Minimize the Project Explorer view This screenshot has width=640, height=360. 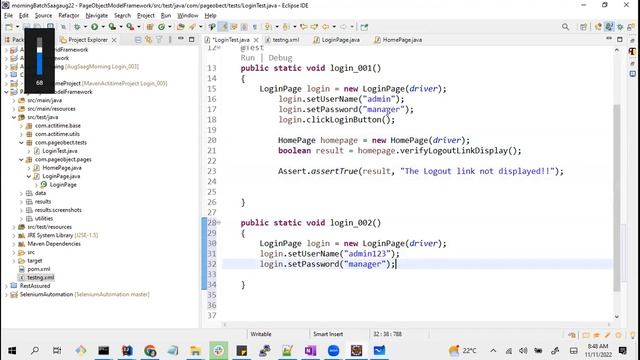pos(181,39)
